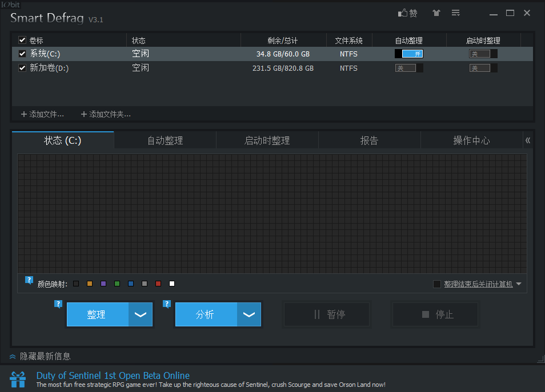The width and height of the screenshot is (545, 392).
Task: Enable 启动时整理 switch for D: drive
Action: [483, 68]
